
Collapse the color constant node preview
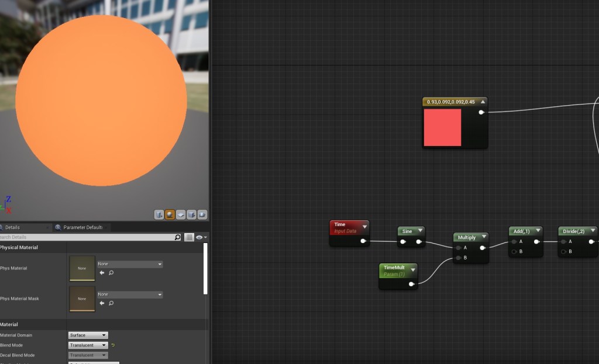(x=483, y=102)
